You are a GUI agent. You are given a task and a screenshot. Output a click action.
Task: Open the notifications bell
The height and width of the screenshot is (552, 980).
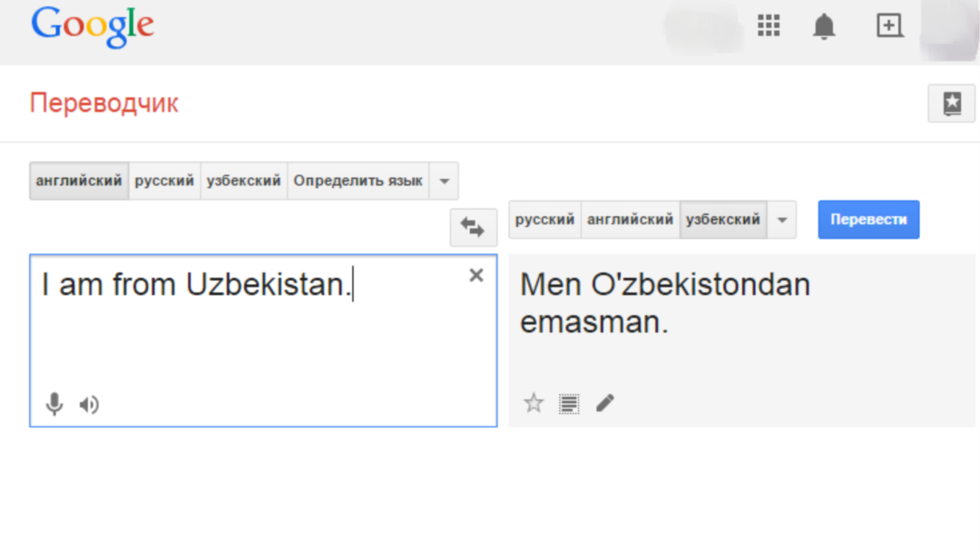tap(824, 27)
